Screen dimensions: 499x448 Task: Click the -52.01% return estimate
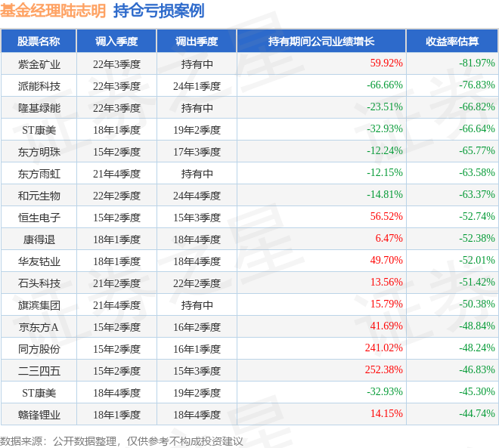[x=477, y=261]
